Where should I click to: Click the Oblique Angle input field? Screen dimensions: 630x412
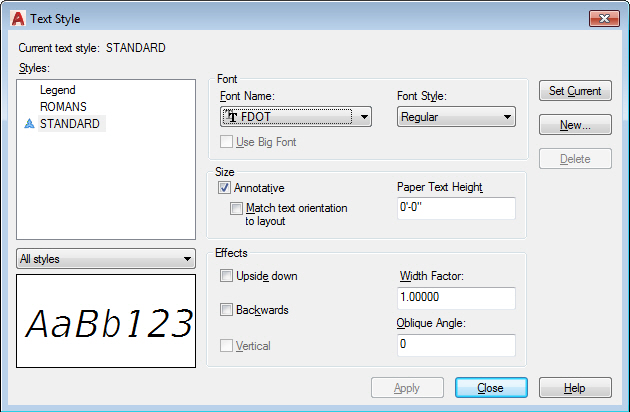(455, 345)
